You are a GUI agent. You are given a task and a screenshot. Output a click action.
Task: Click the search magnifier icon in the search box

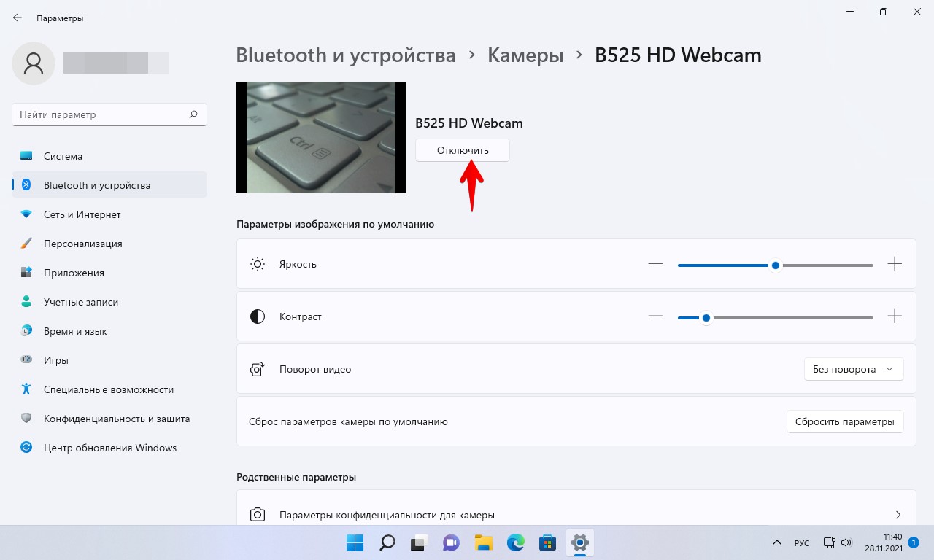click(193, 114)
